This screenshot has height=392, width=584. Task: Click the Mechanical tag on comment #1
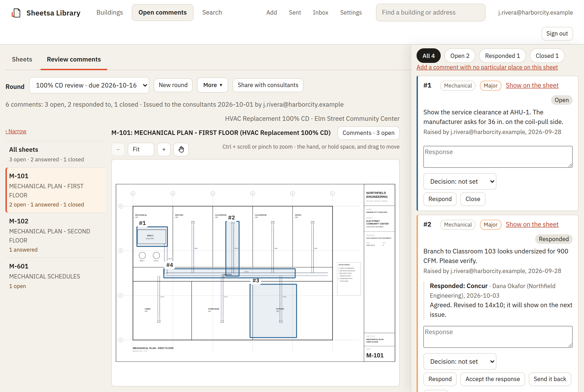(458, 85)
